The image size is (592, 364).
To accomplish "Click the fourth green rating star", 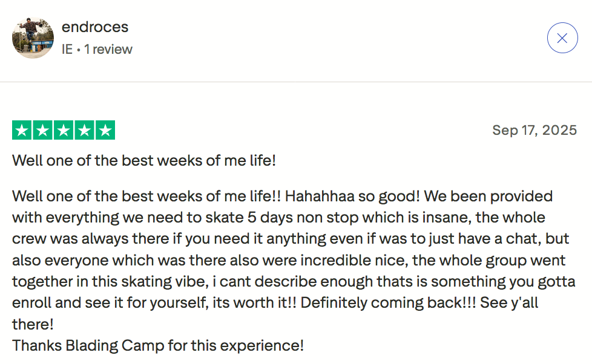I will pos(84,130).
